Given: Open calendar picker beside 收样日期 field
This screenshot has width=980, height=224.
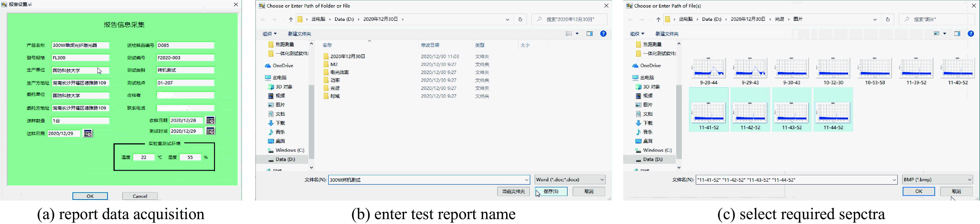Looking at the screenshot, I should [x=210, y=120].
